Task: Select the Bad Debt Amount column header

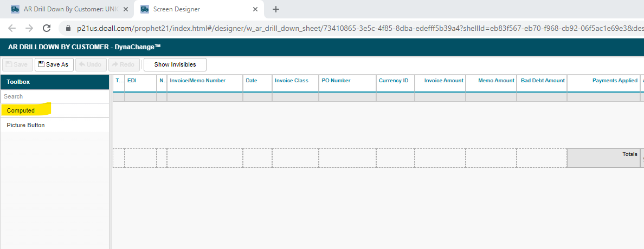Action: 542,81
